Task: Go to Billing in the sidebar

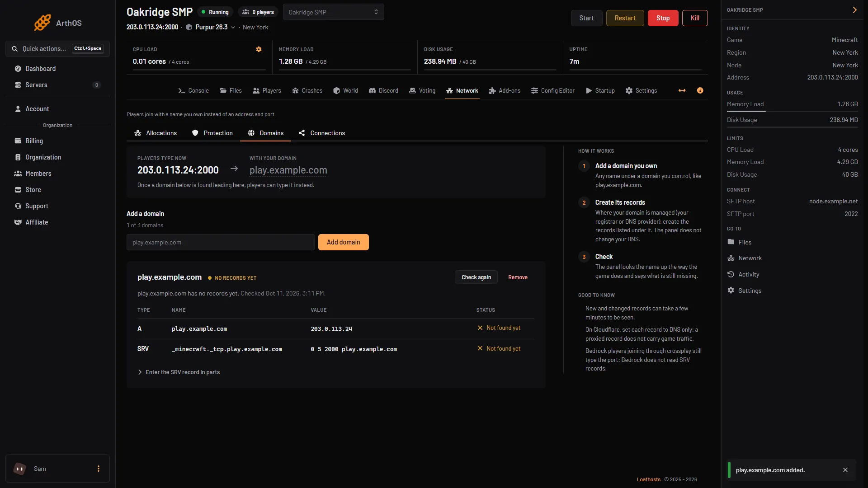Action: coord(57,141)
